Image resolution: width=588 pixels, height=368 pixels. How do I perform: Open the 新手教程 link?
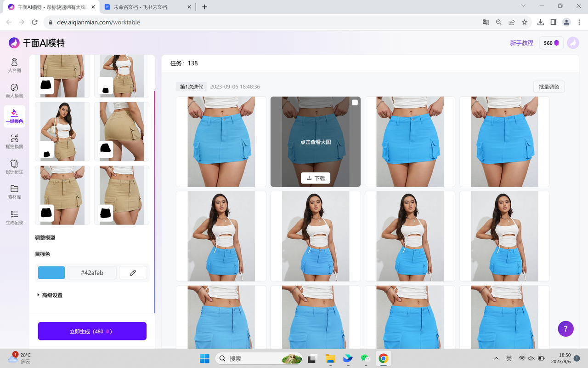(521, 43)
